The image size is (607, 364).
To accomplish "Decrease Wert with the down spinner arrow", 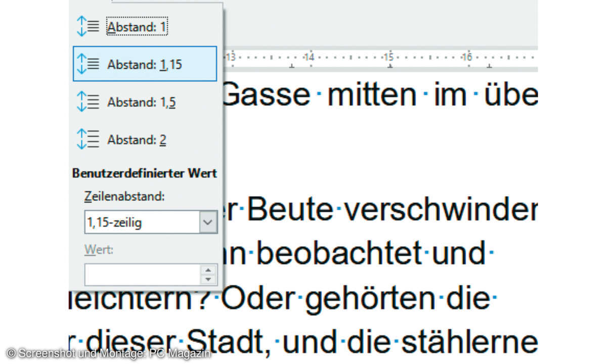I will 208,280.
